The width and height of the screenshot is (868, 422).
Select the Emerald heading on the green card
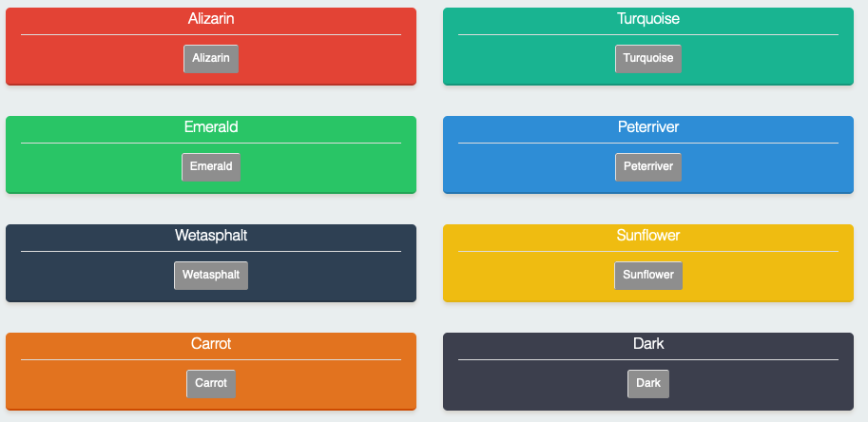tap(211, 127)
